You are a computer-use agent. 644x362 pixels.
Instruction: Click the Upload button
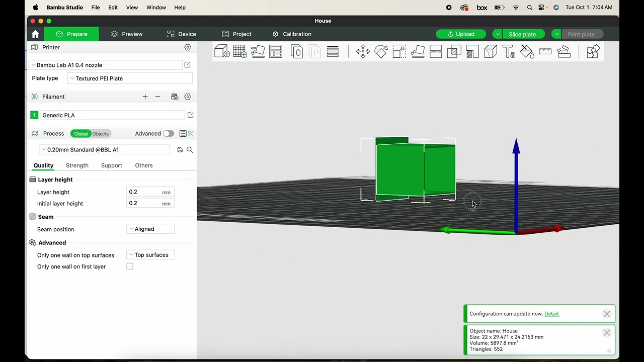tap(461, 34)
